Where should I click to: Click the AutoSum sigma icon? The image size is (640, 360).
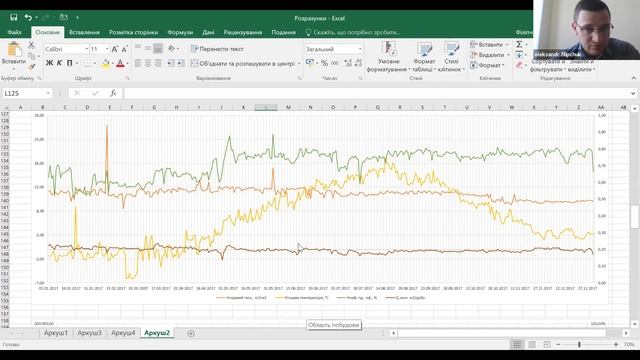519,44
